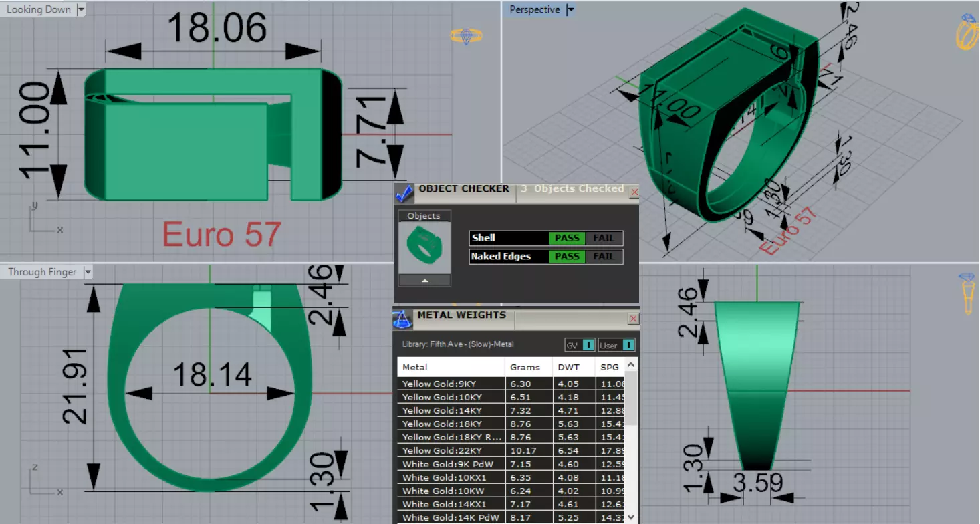Click the Metal Weights scale icon
980x524 pixels.
click(402, 319)
